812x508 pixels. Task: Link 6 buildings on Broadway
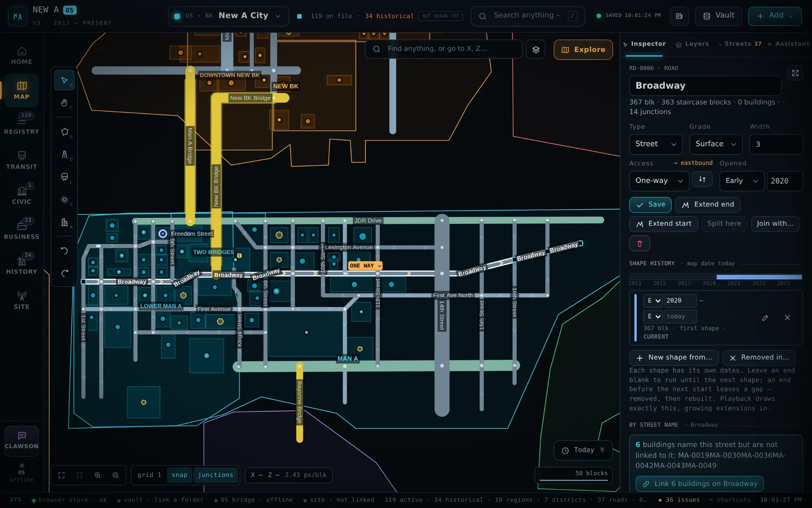point(699,484)
